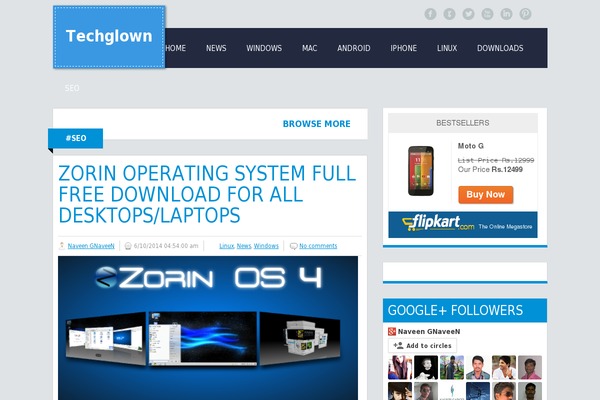Click the BROWSE MORE link
This screenshot has width=600, height=400.
click(x=316, y=124)
